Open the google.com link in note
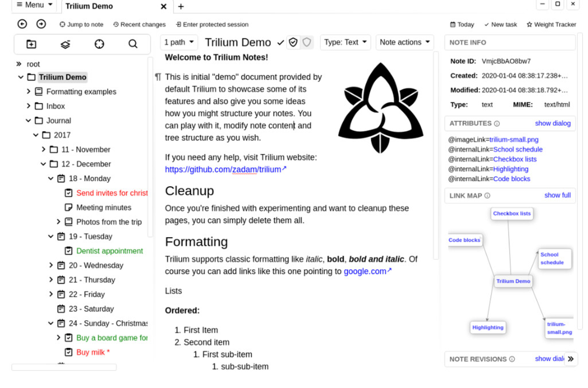 pos(367,271)
